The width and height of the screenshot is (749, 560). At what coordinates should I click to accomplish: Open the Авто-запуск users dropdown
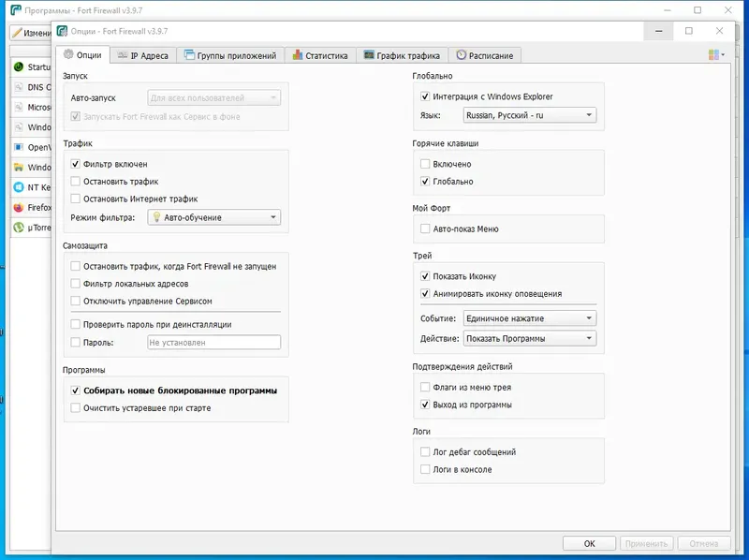click(214, 97)
